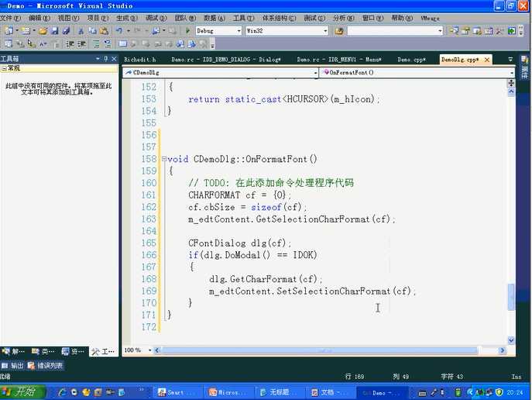Open the CDemoDlg class scope dropdown
This screenshot has width=532, height=400.
click(315, 73)
